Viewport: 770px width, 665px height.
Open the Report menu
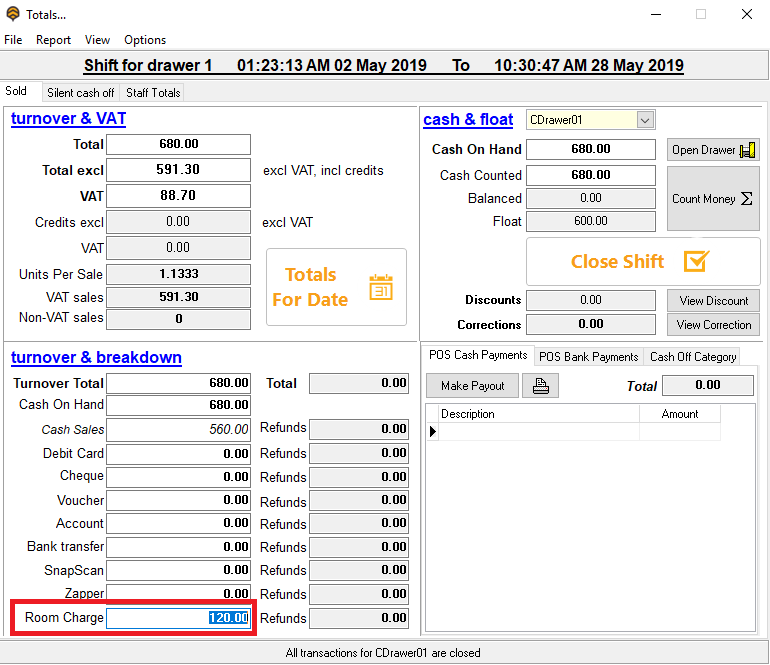click(53, 40)
